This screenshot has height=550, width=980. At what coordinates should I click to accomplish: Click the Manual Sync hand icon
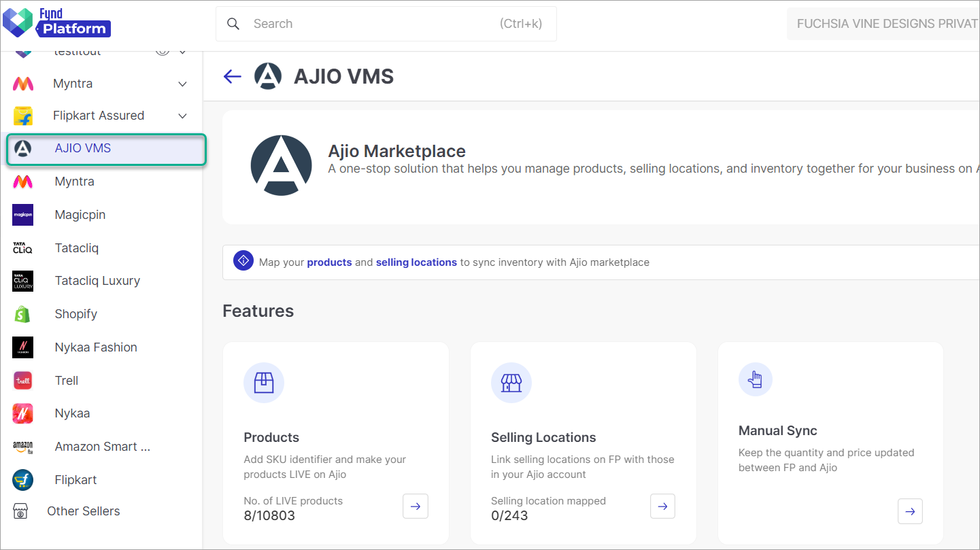click(x=755, y=379)
